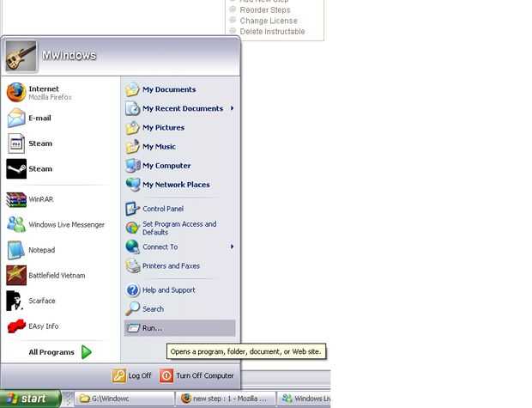The width and height of the screenshot is (532, 408).
Task: Select Run... menu entry text
Action: coord(152,328)
